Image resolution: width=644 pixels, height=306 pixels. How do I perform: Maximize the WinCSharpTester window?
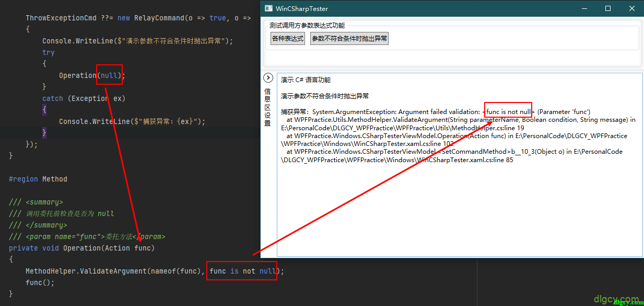coord(608,9)
